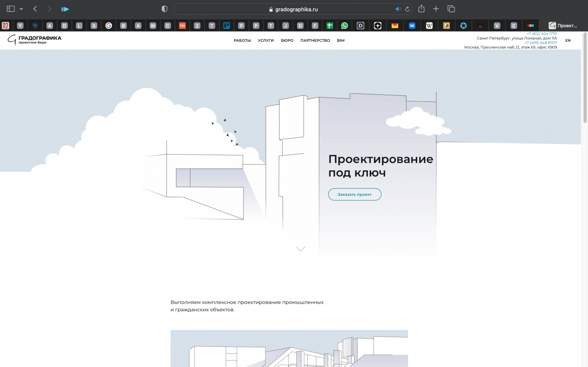588x367 pixels.
Task: Open the WhatsApp pinned tab
Action: coord(344,26)
